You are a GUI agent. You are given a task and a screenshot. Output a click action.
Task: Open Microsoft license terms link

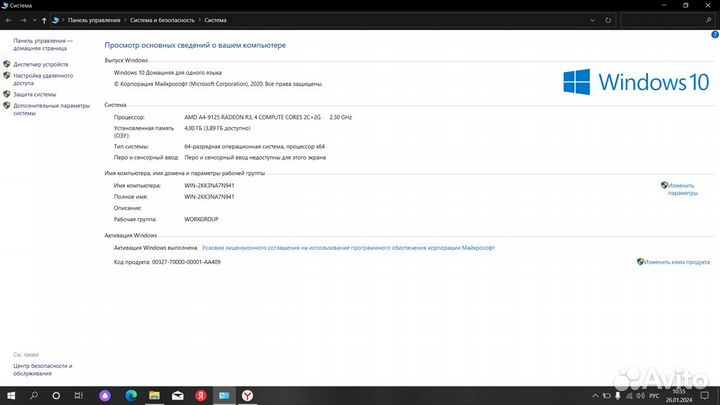(x=348, y=248)
